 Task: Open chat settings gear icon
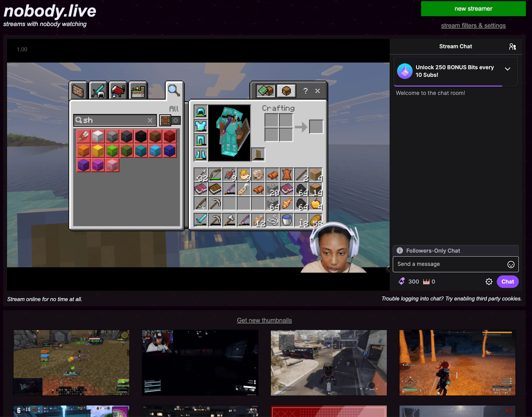pos(489,282)
